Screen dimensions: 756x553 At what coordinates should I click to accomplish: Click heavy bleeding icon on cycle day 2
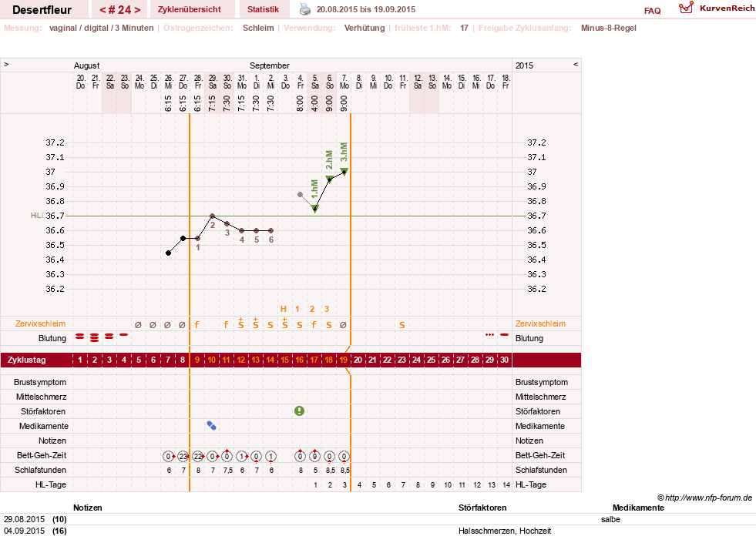tap(95, 337)
